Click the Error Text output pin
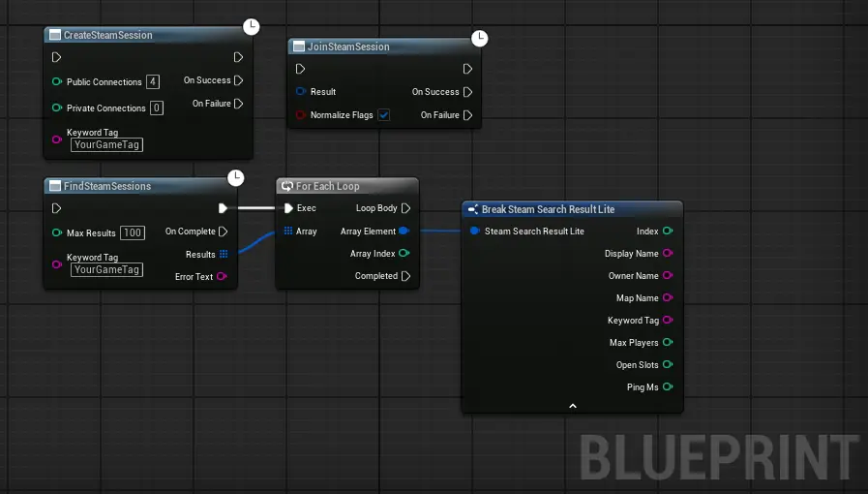Screen dimensions: 868x494 223,277
